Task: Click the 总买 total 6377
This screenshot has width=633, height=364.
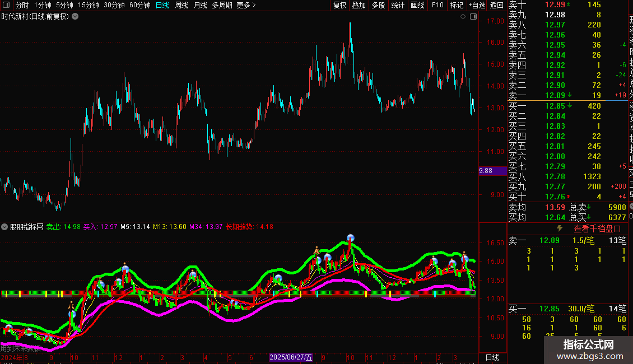Action: (x=617, y=217)
